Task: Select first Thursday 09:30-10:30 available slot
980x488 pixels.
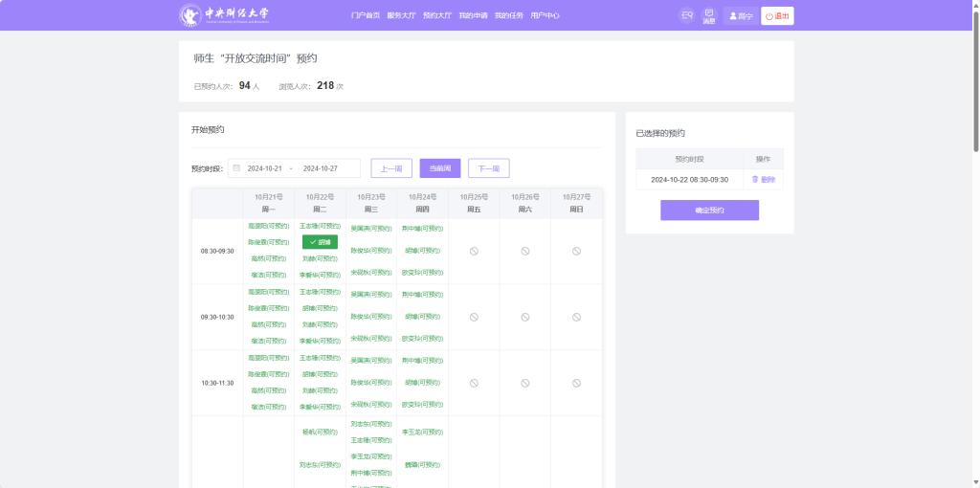Action: point(422,295)
